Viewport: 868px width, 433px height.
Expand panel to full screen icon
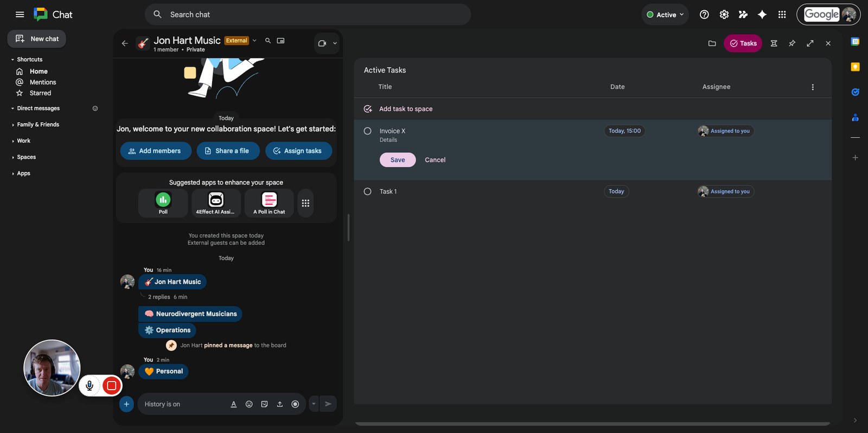(x=810, y=43)
